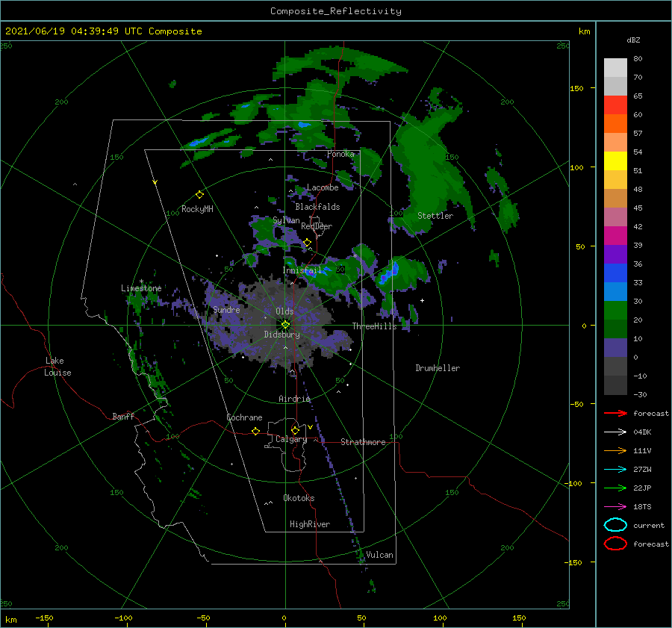672x628 pixels.
Task: Click the yellow diamond marker near Cochrane
Action: point(255,431)
